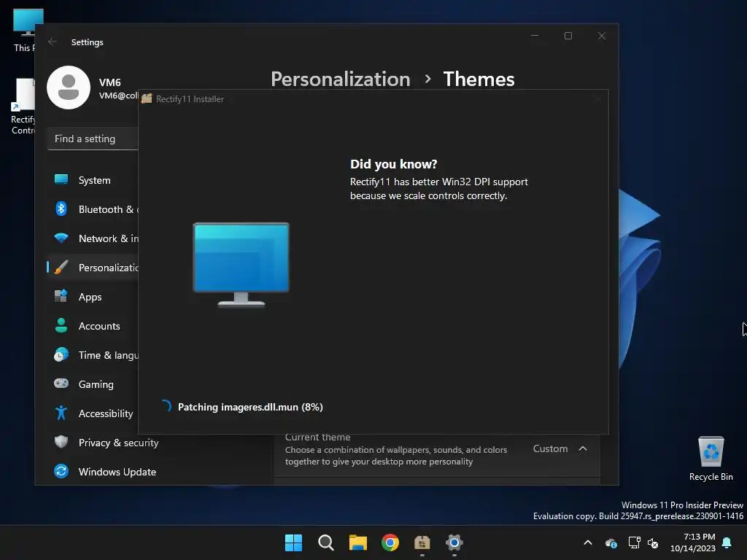Click Current theme label text
Image resolution: width=747 pixels, height=560 pixels.
[318, 437]
